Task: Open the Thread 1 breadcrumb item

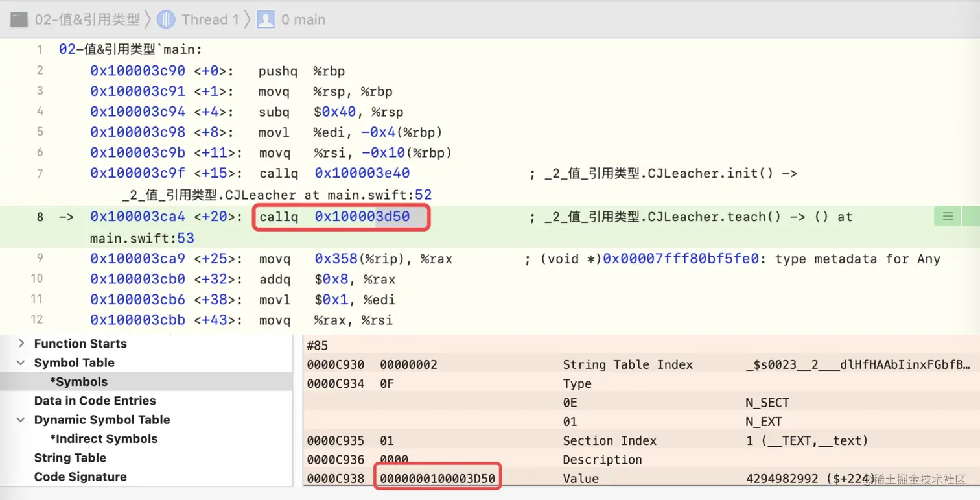Action: coord(209,19)
